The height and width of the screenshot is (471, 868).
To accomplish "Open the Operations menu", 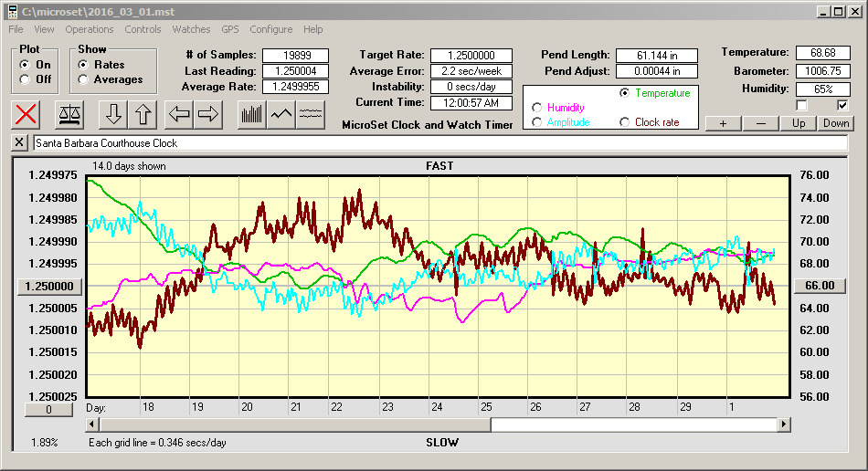I will point(90,29).
